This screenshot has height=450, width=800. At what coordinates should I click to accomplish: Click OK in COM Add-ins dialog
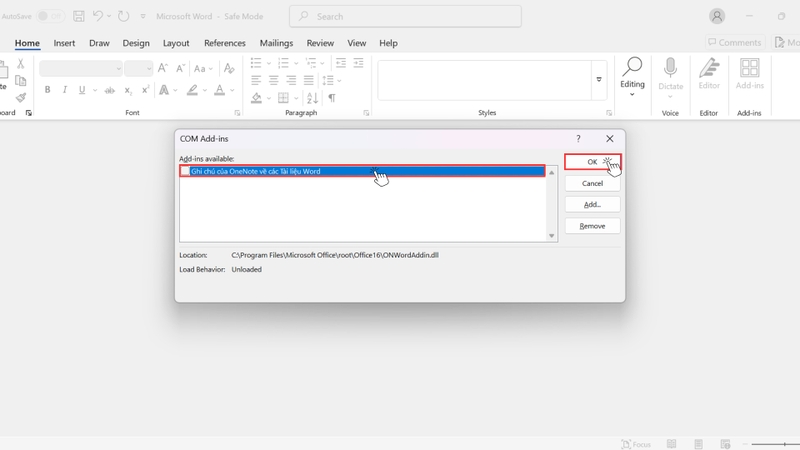tap(592, 162)
